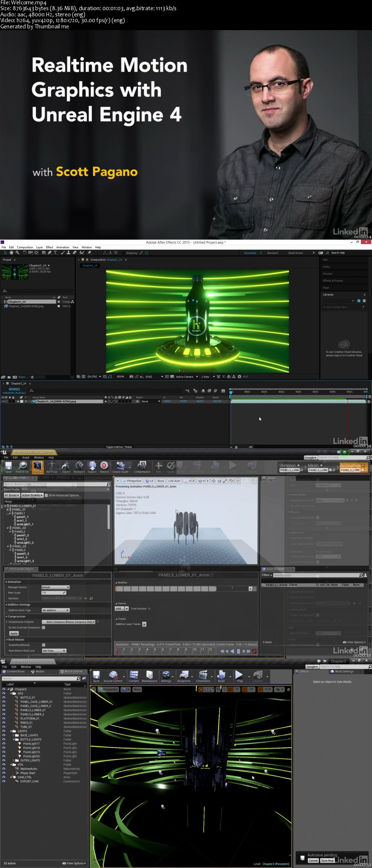Open the Active Sockets dropdown

(x=32, y=495)
